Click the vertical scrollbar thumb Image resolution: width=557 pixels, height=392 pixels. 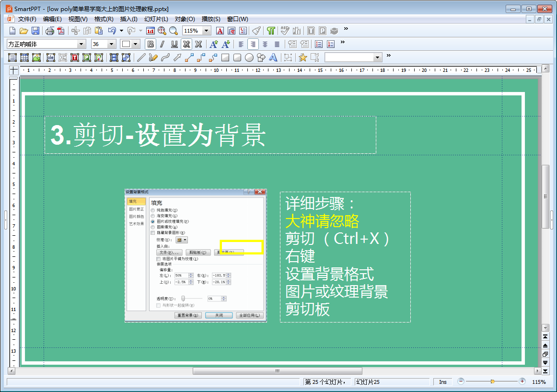[545, 196]
